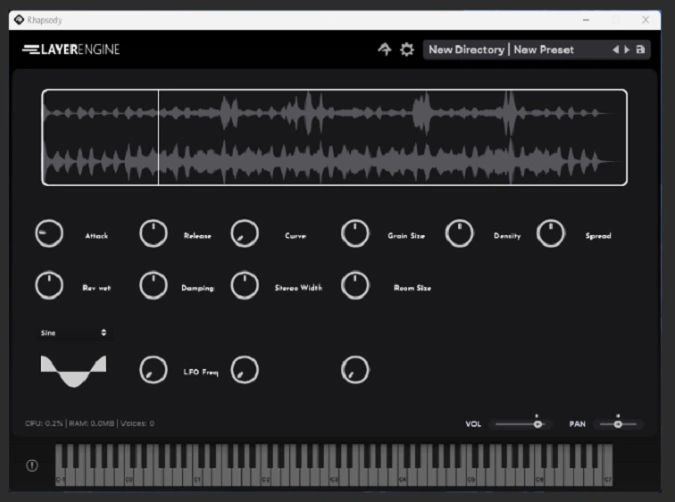The height and width of the screenshot is (502, 675).
Task: Click the Stereo Width knob
Action: click(245, 286)
